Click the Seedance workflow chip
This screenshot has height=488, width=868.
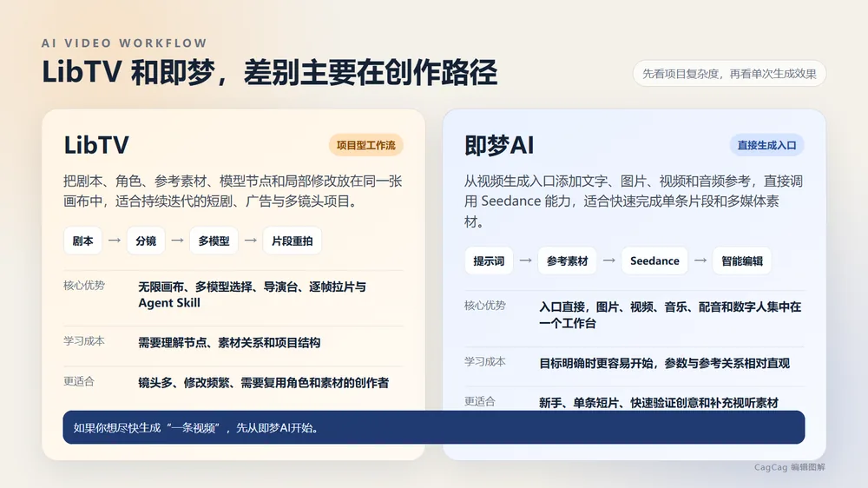point(654,260)
